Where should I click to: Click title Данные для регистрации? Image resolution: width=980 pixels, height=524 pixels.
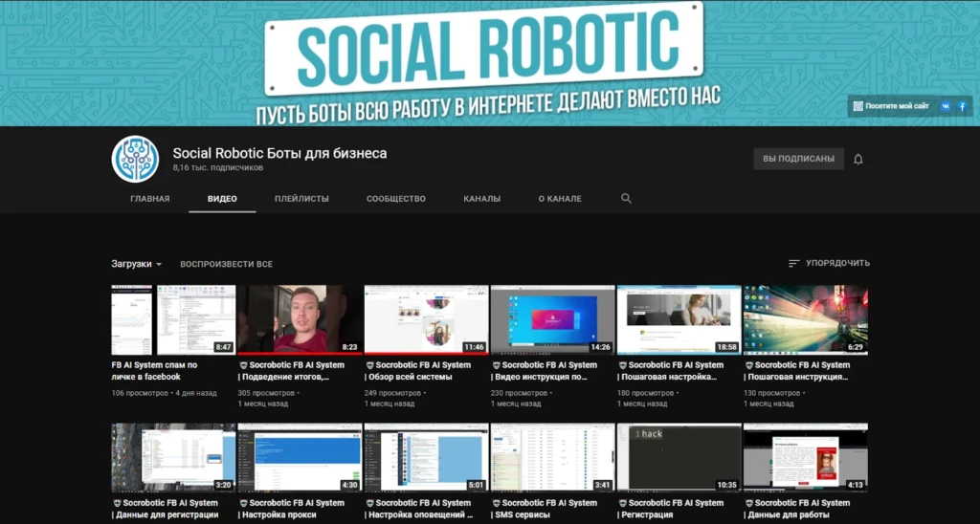tap(165, 509)
